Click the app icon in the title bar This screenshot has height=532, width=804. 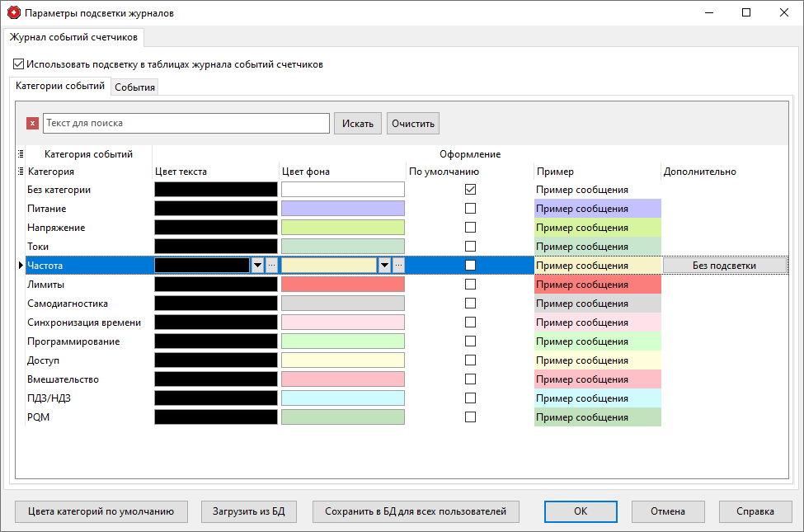tap(12, 13)
